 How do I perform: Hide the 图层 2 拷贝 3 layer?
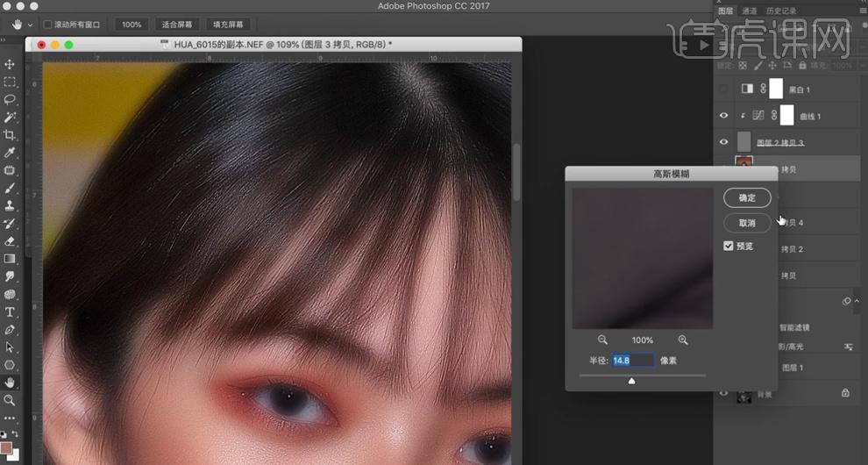[x=723, y=142]
